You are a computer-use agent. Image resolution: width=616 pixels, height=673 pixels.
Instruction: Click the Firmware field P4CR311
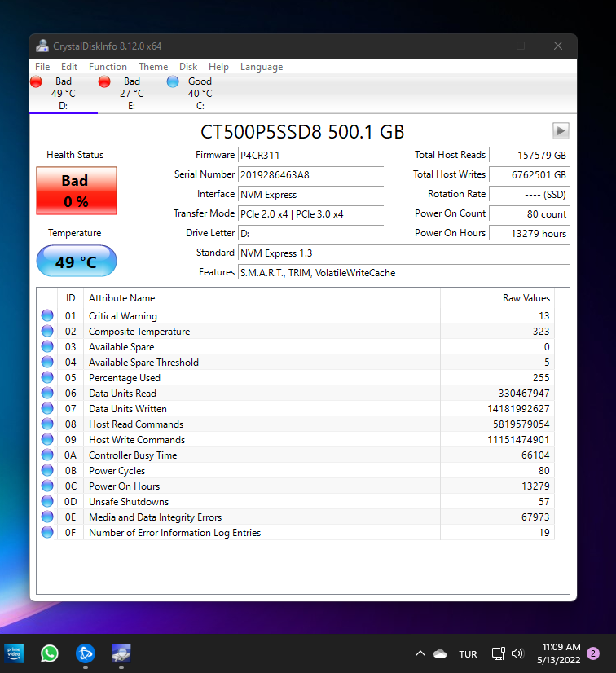coord(310,156)
